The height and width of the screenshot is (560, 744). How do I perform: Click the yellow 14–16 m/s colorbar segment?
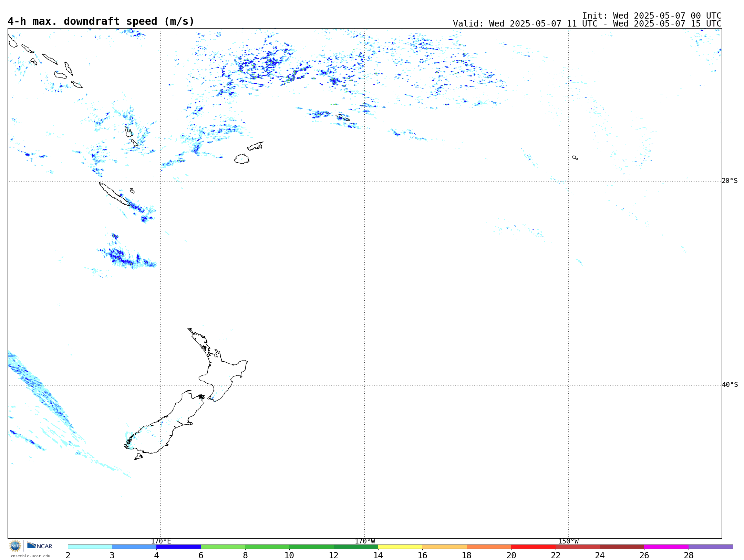(x=400, y=547)
